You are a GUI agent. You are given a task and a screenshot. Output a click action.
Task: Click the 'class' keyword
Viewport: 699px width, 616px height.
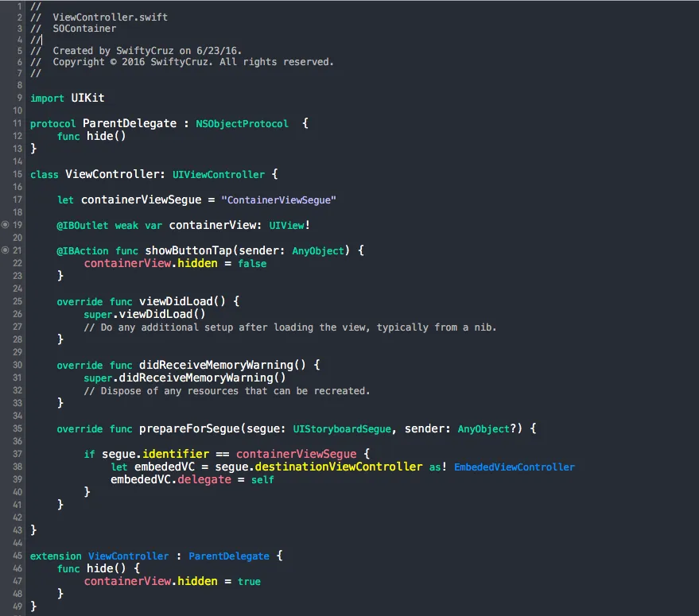pos(44,174)
